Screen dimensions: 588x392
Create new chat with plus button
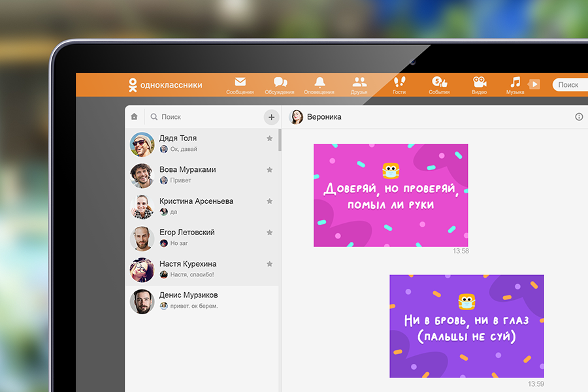pyautogui.click(x=272, y=117)
